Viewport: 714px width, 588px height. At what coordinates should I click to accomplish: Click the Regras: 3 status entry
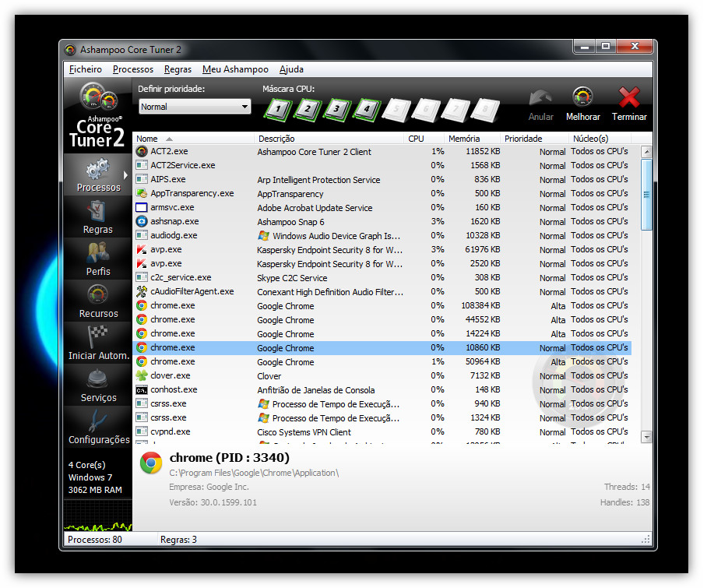(178, 540)
